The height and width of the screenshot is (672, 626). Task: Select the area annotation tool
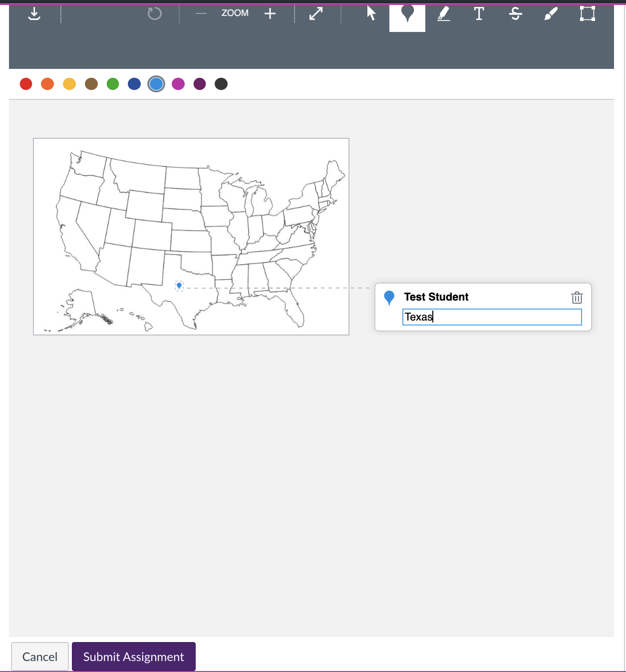pyautogui.click(x=588, y=13)
